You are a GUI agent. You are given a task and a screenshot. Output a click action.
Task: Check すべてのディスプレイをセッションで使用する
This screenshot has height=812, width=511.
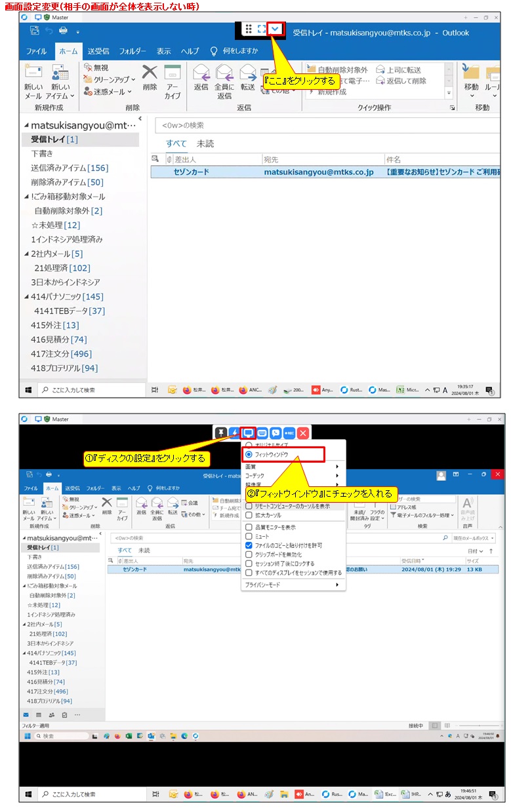point(249,573)
